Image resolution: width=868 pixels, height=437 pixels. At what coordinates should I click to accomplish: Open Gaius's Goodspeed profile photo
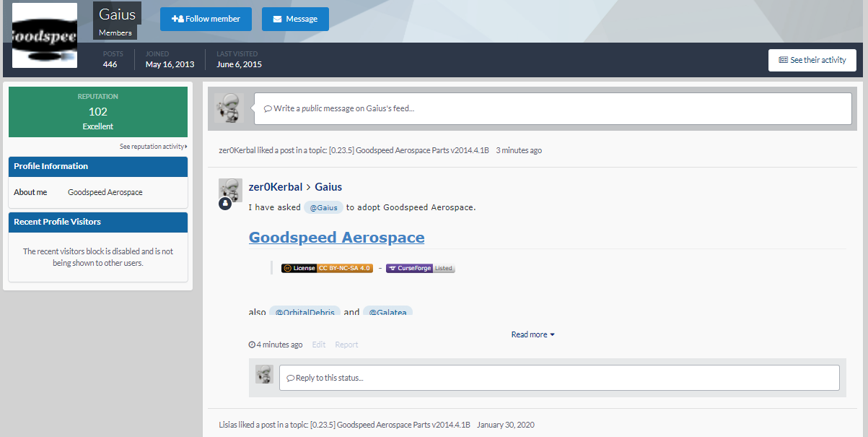pyautogui.click(x=45, y=35)
